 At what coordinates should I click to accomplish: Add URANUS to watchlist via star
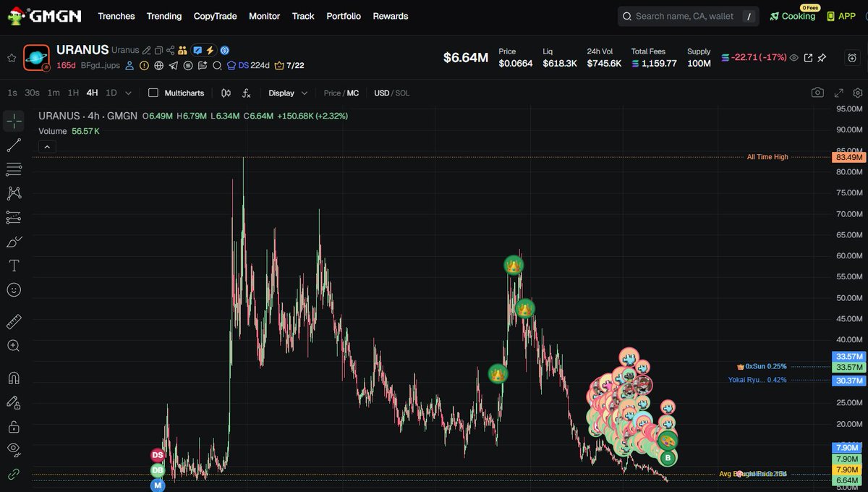[x=12, y=57]
